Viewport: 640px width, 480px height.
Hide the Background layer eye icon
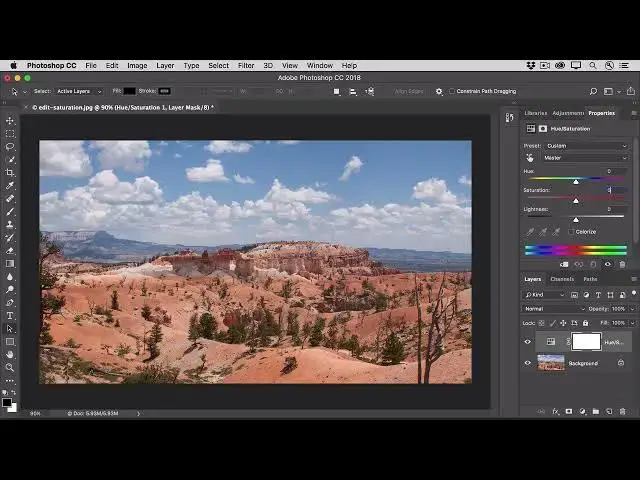[528, 363]
